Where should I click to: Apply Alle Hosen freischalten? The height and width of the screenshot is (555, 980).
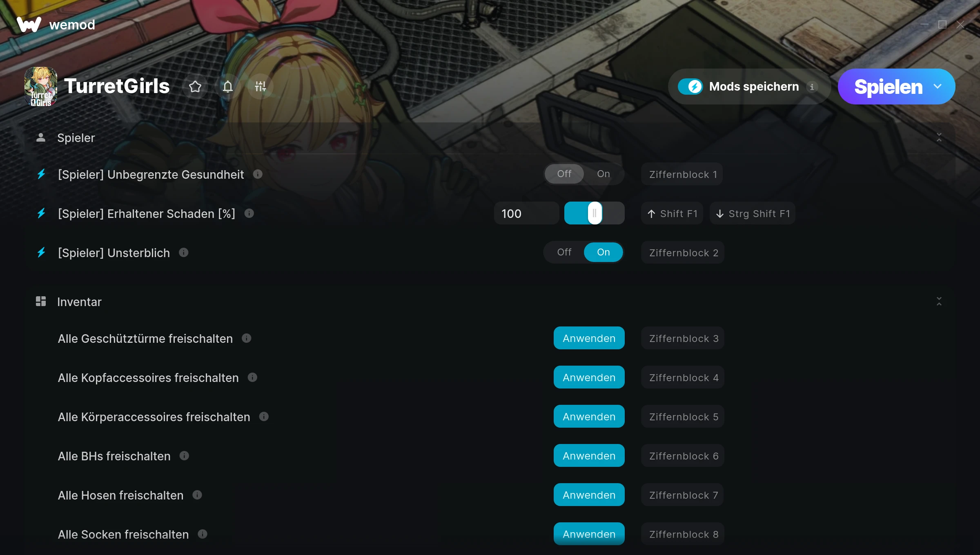(x=589, y=495)
